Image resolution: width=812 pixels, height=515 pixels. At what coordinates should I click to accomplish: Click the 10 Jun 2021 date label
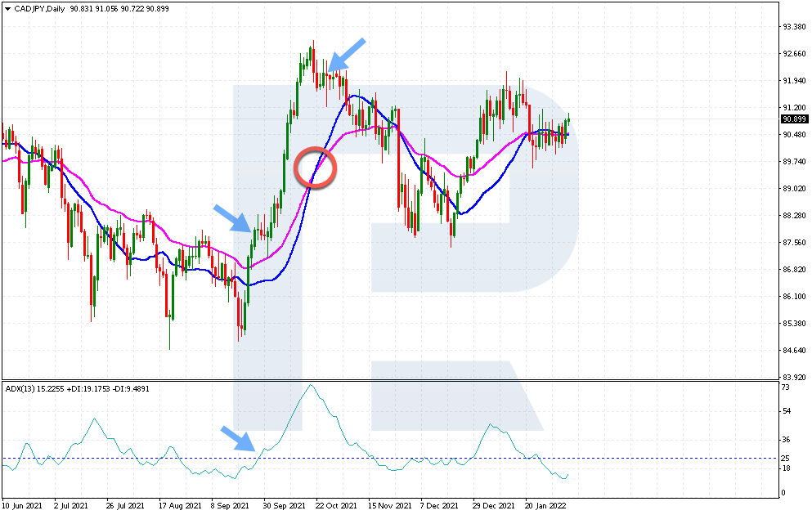(22, 506)
